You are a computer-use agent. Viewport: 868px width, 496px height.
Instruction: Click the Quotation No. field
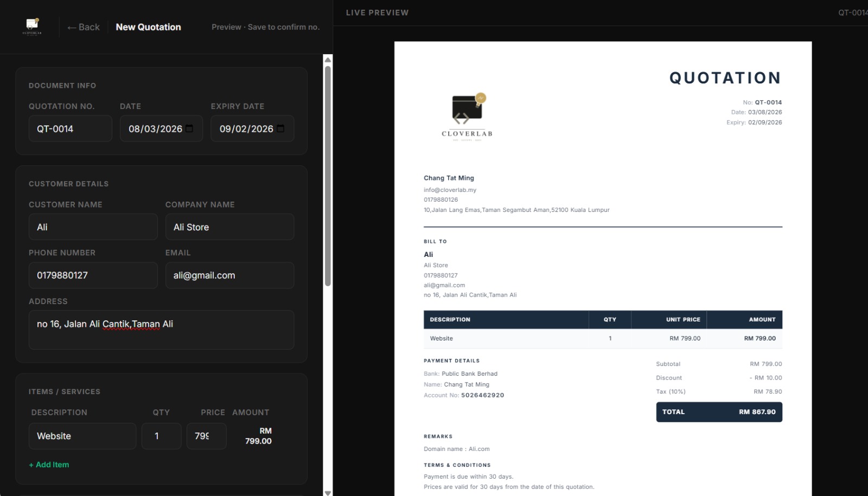click(x=71, y=128)
